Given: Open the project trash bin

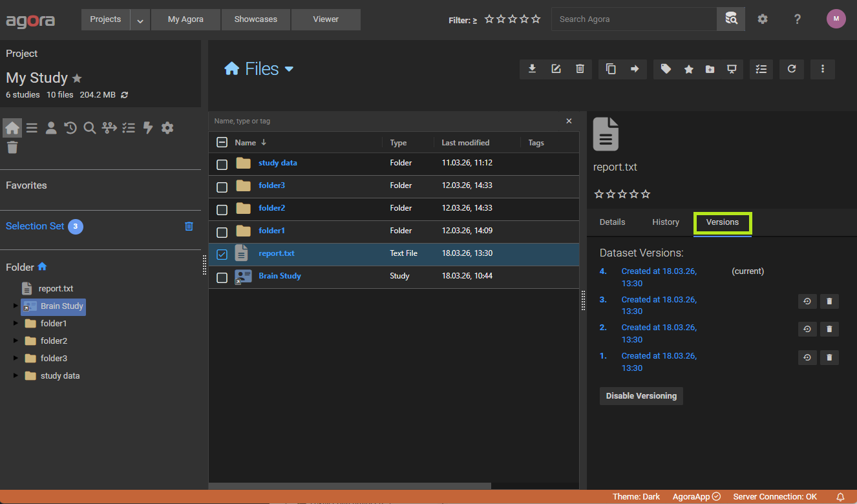Looking at the screenshot, I should (12, 147).
